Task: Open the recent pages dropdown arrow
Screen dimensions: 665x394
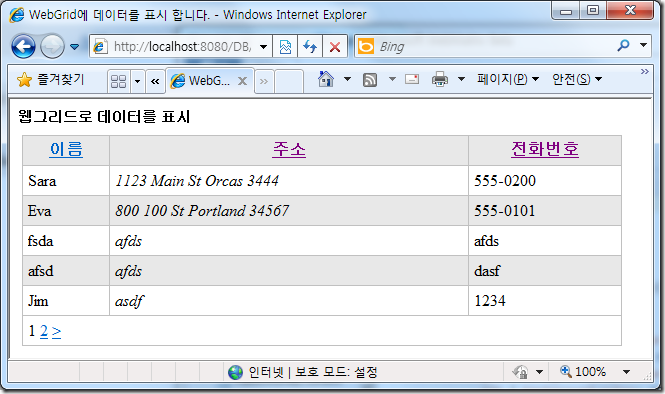Action: pos(74,46)
